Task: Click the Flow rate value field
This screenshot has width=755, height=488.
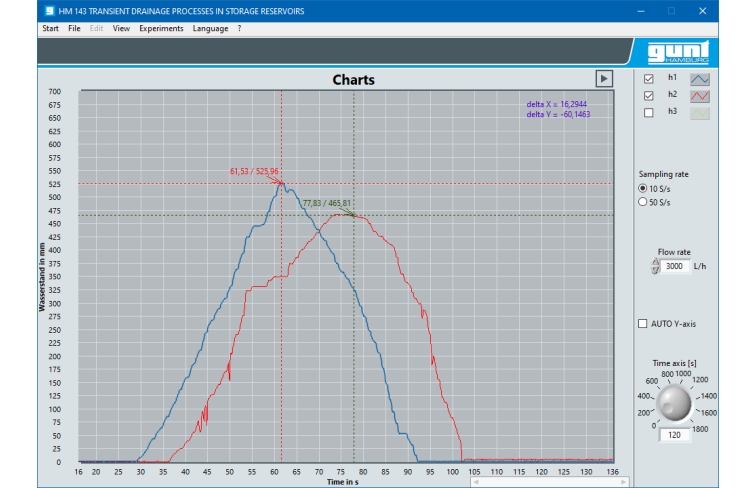Action: 674,266
